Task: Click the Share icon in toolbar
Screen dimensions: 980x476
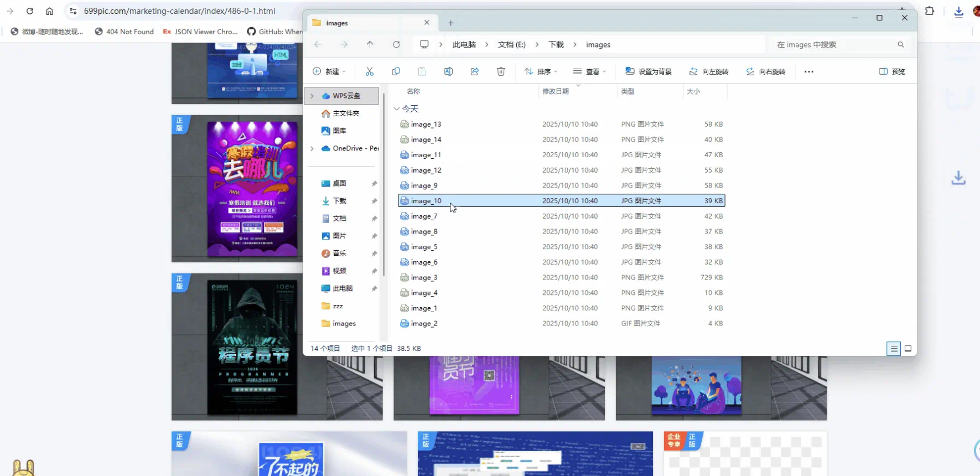Action: [475, 71]
